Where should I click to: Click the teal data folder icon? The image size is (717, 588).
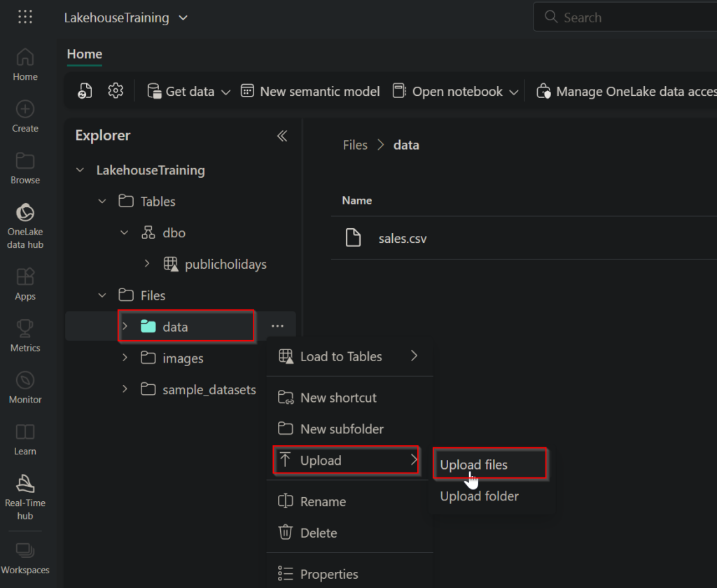pyautogui.click(x=148, y=326)
